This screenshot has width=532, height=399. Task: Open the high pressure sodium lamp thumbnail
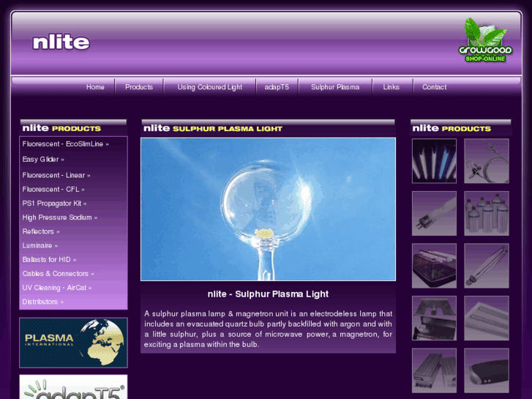(x=487, y=266)
